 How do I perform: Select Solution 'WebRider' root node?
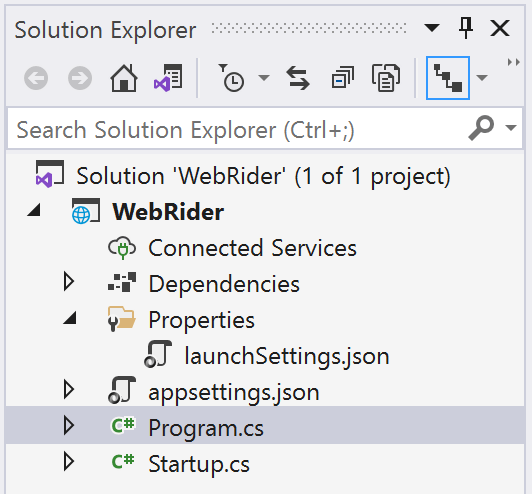click(x=263, y=176)
